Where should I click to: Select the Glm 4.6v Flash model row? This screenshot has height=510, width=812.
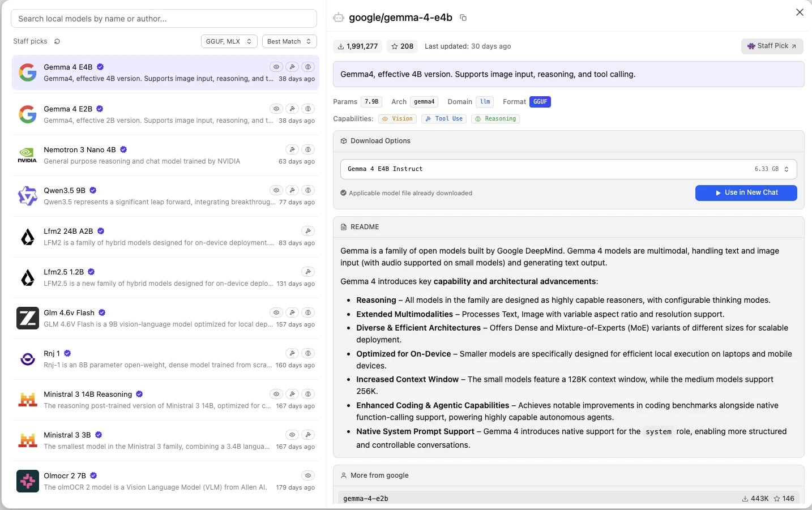click(165, 318)
